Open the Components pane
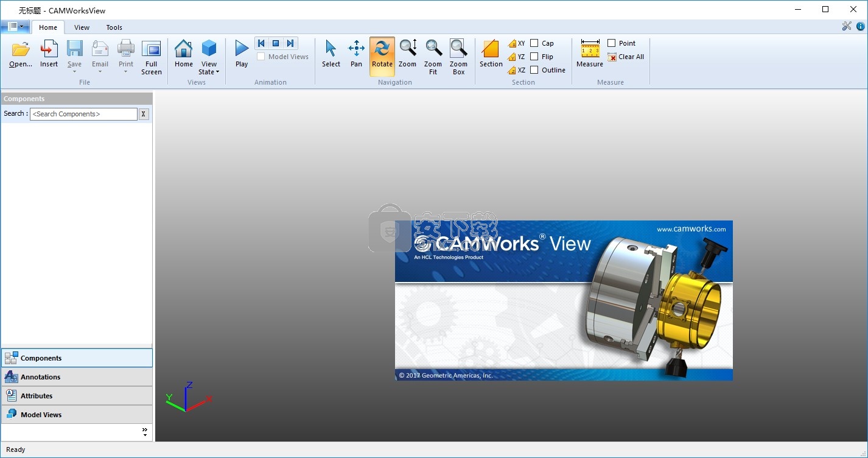This screenshot has height=458, width=868. pyautogui.click(x=77, y=358)
